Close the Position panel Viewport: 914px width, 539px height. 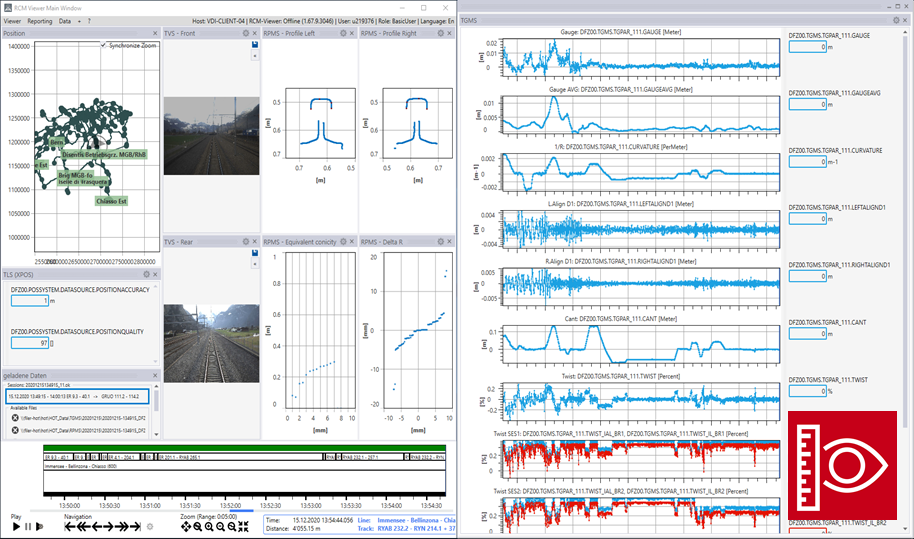coord(155,33)
